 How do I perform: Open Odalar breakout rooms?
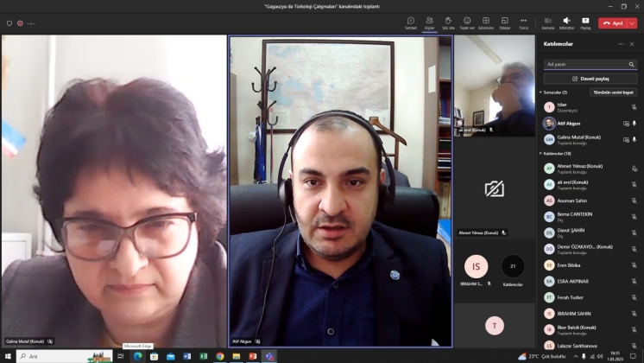click(x=505, y=22)
